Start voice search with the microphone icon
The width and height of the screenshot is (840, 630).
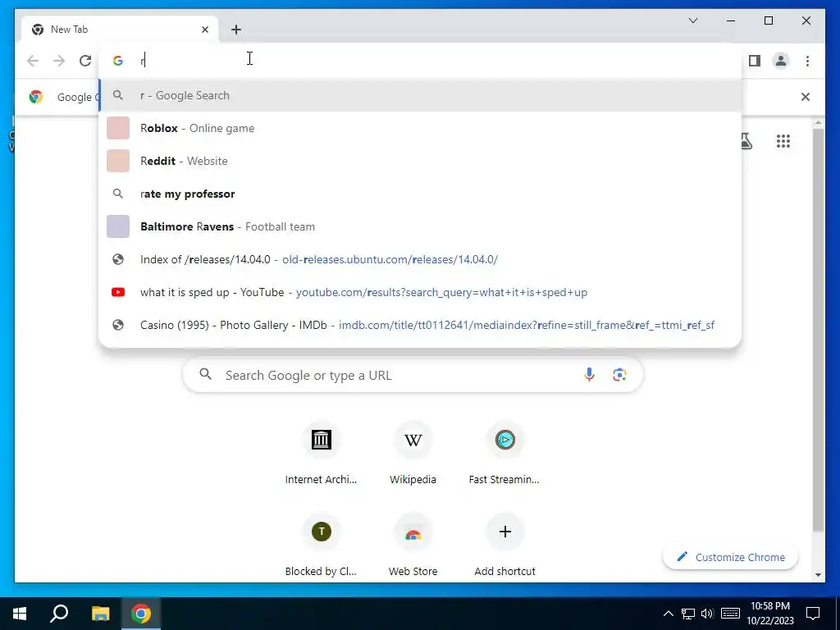[x=589, y=375]
